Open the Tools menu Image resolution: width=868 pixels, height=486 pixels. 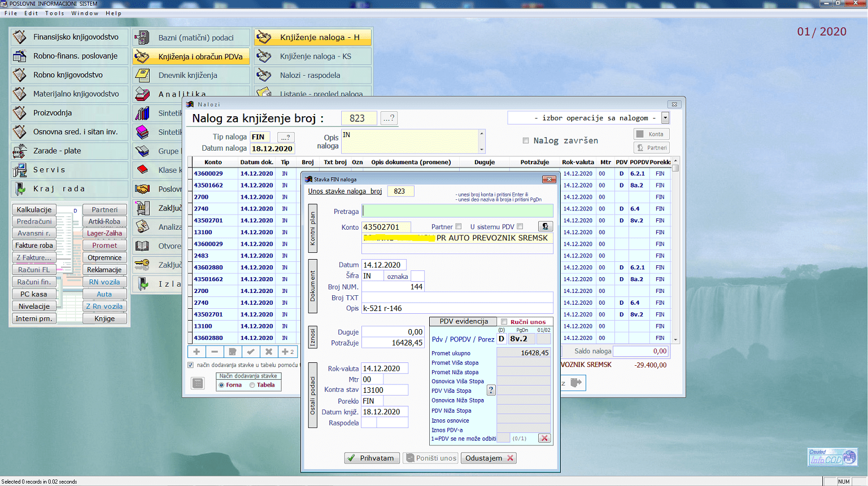pos(55,13)
